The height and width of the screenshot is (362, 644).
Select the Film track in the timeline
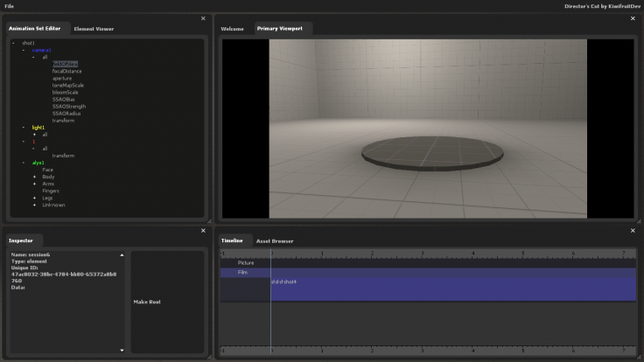[x=242, y=272]
